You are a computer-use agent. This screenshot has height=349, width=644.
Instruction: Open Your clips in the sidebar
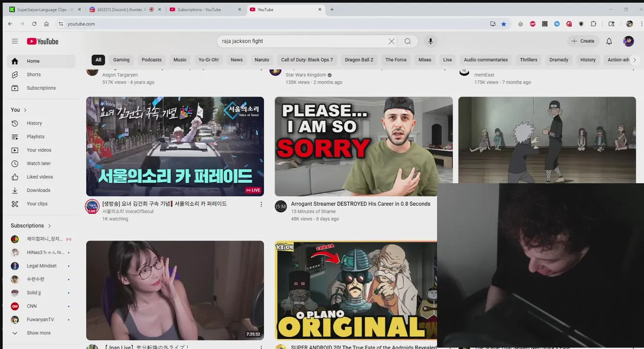coord(41,204)
